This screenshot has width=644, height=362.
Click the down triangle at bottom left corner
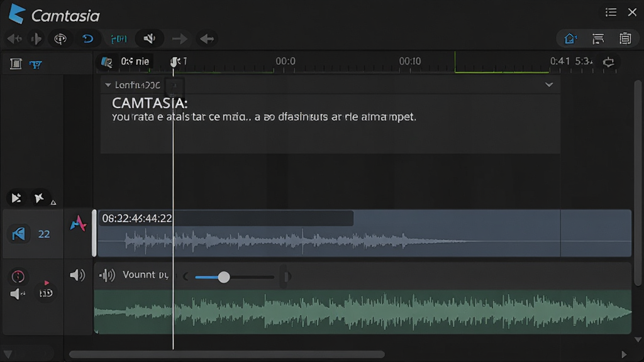click(x=8, y=354)
